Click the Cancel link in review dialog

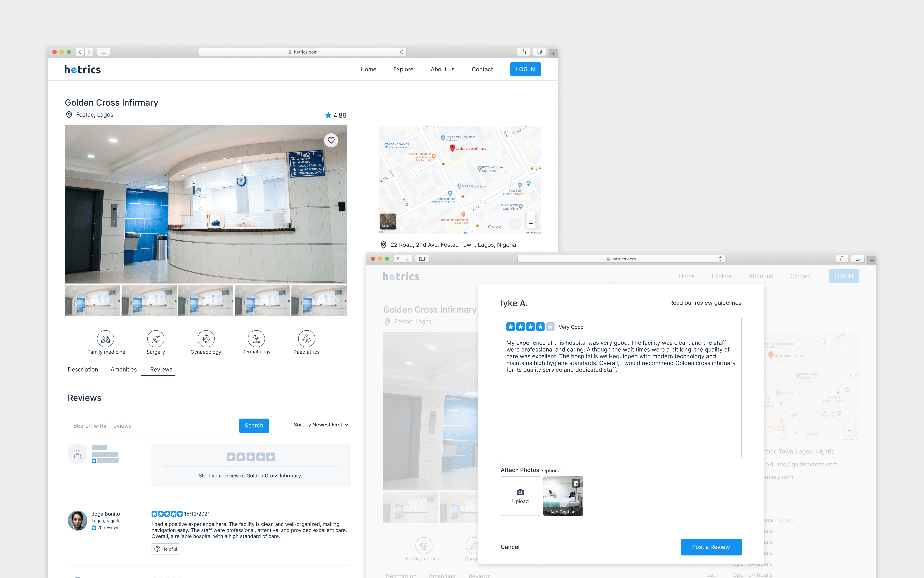point(510,547)
